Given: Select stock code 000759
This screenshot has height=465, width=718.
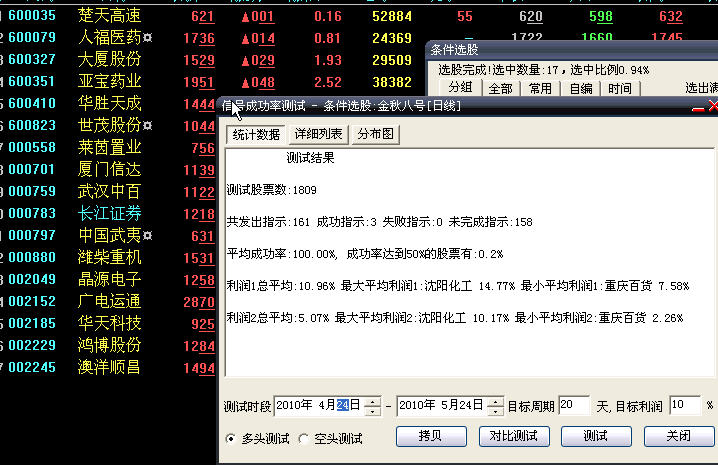Looking at the screenshot, I should click(x=32, y=191).
